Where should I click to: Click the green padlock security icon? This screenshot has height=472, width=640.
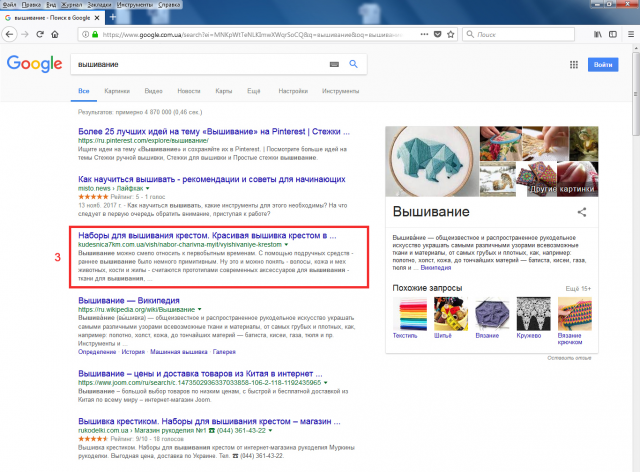[x=95, y=34]
